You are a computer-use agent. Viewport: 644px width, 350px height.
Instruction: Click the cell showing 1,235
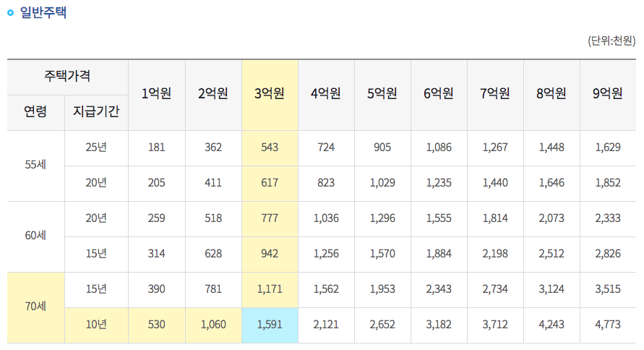coord(439,184)
